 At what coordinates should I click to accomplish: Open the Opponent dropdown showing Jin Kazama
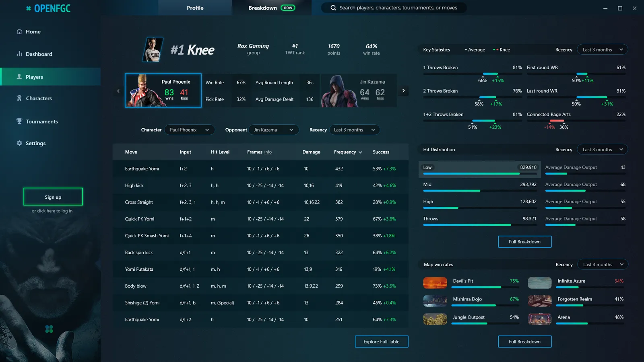click(x=274, y=130)
